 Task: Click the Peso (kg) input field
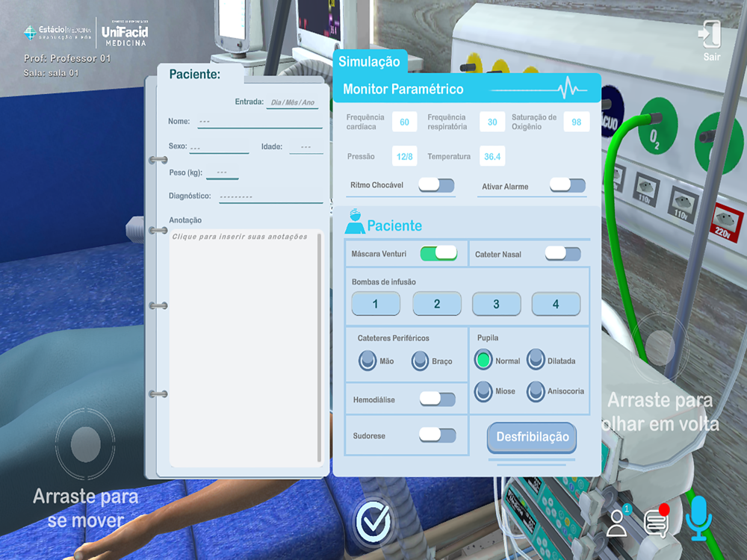pos(223,173)
